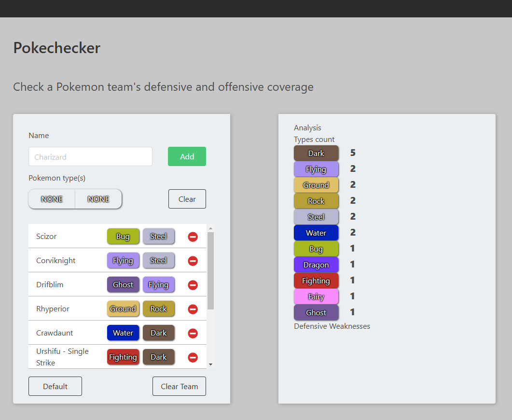This screenshot has width=512, height=420.
Task: Click the scroll down arrow of team list
Action: (210, 364)
